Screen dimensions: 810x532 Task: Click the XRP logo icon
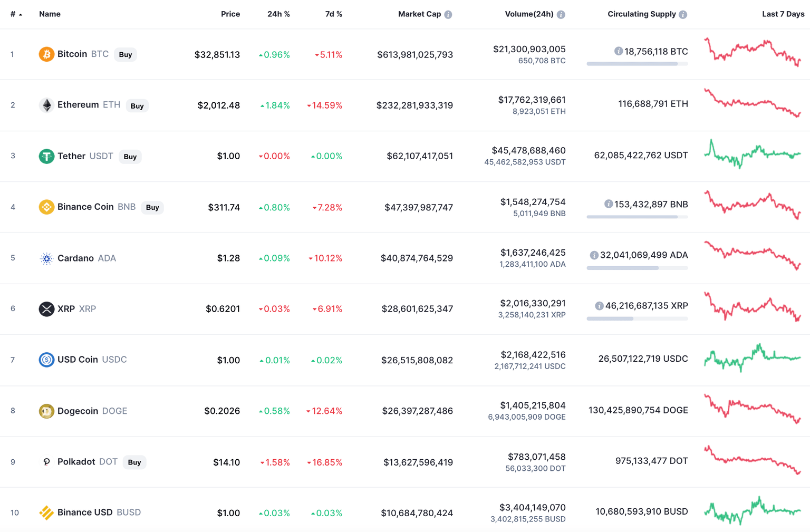click(x=46, y=309)
